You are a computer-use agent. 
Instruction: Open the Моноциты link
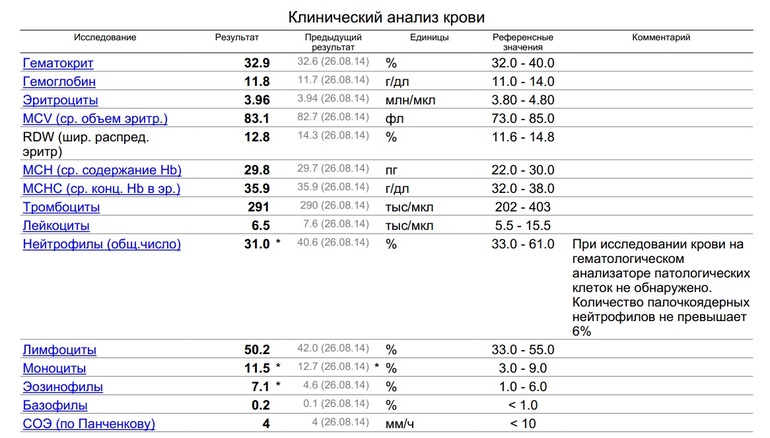coord(57,368)
